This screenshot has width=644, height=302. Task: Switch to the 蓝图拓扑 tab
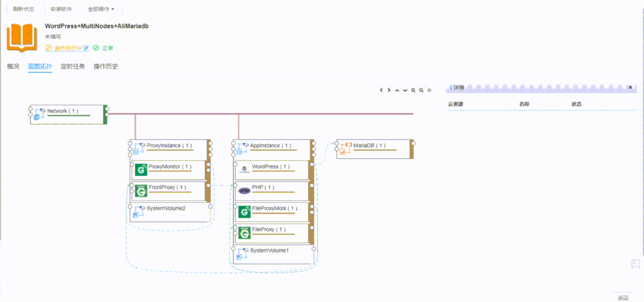[40, 66]
